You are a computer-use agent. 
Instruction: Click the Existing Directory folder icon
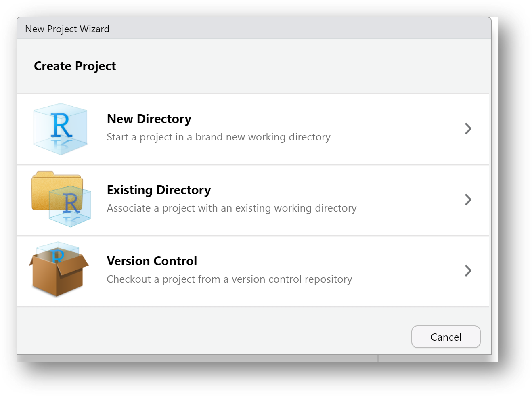[x=61, y=199]
